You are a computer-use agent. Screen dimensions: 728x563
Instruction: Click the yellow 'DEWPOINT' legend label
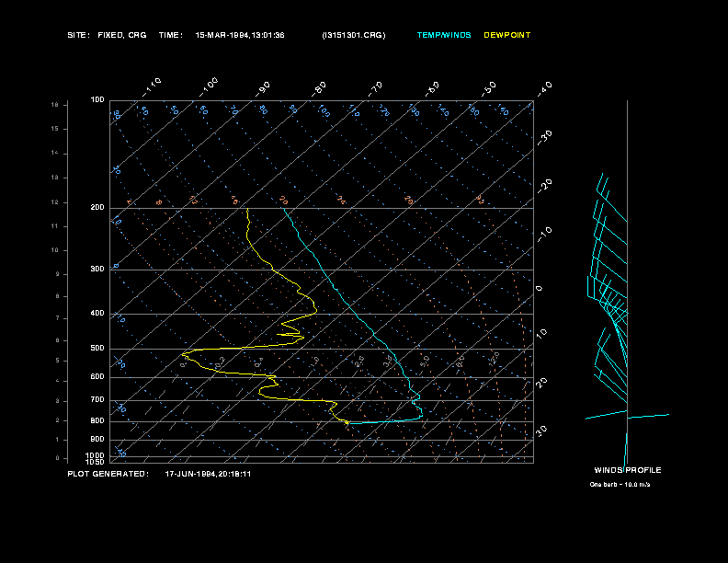[507, 35]
